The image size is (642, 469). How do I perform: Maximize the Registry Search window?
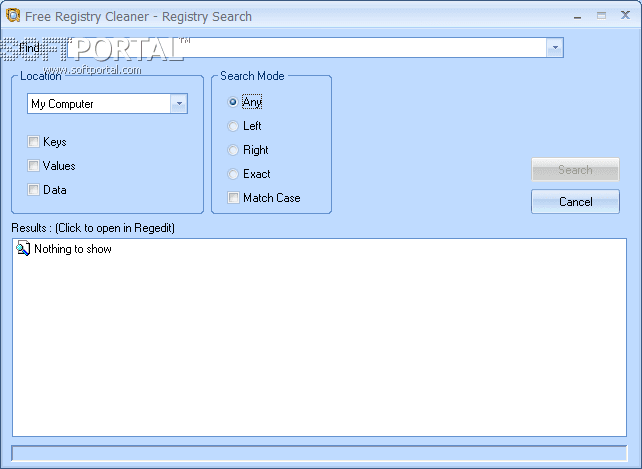click(x=601, y=16)
